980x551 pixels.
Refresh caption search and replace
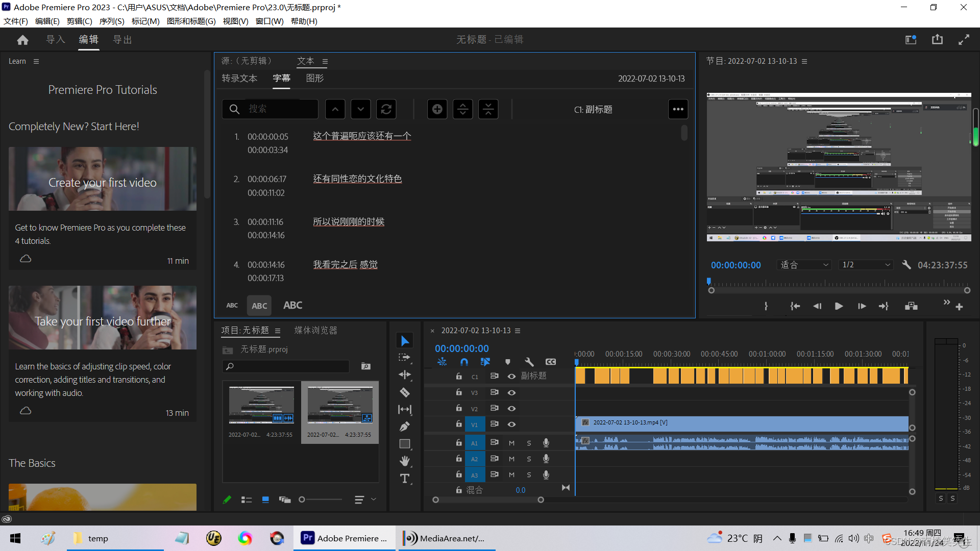(x=386, y=109)
